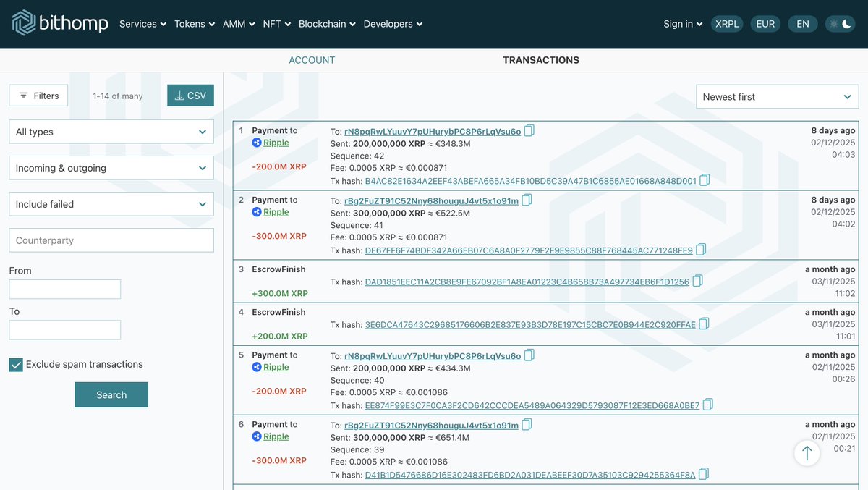Open address rBg2FuZT in transaction 2
Viewport: 868px width, 490px height.
click(x=431, y=201)
